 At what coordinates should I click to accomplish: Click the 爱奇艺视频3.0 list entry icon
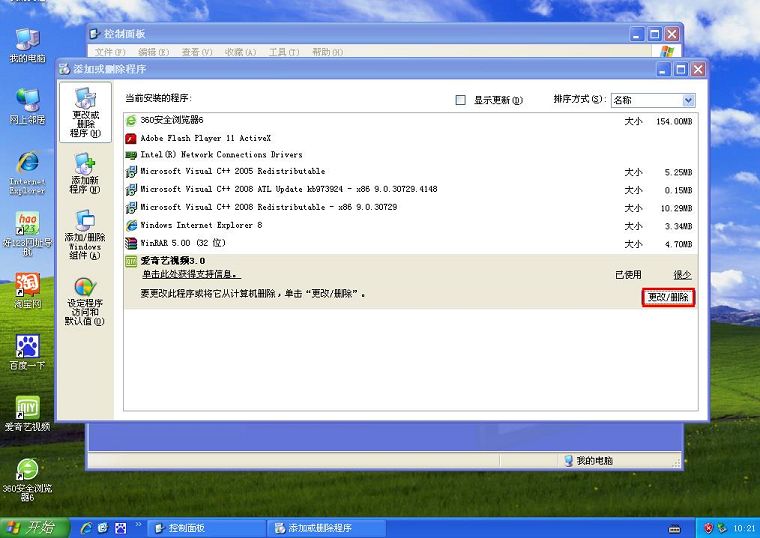pos(131,261)
